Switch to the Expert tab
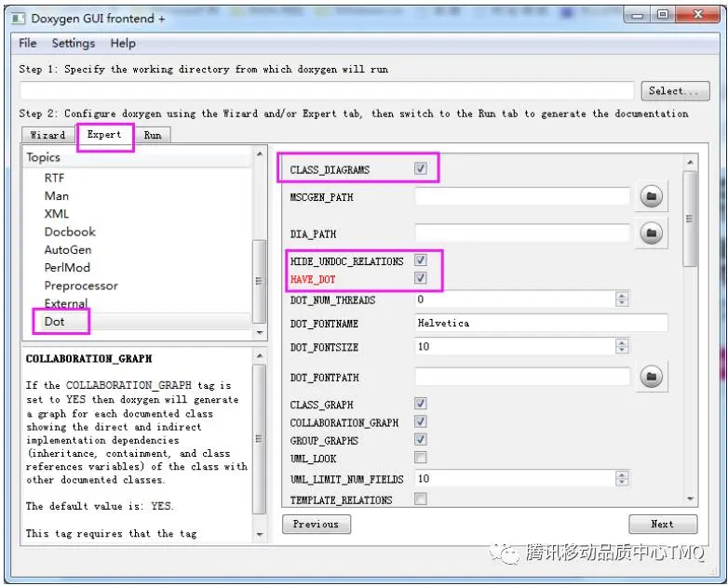This screenshot has width=728, height=586. (x=104, y=134)
